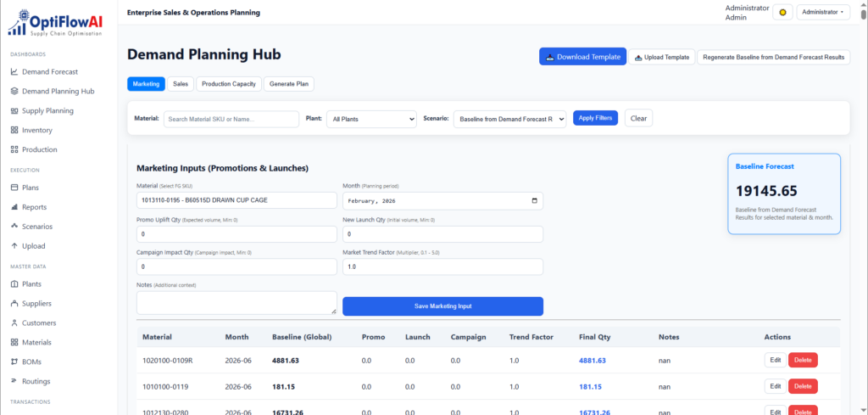Click the Download Template button
868x415 pixels.
coord(582,57)
